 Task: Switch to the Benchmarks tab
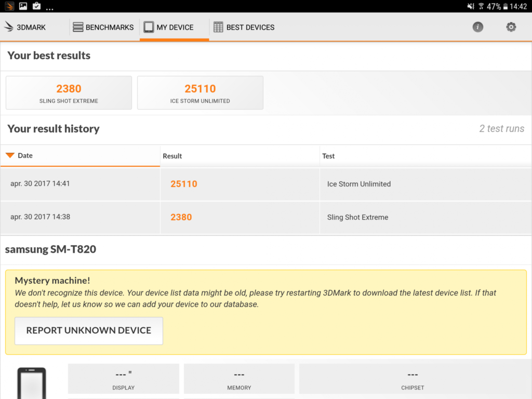pos(103,27)
